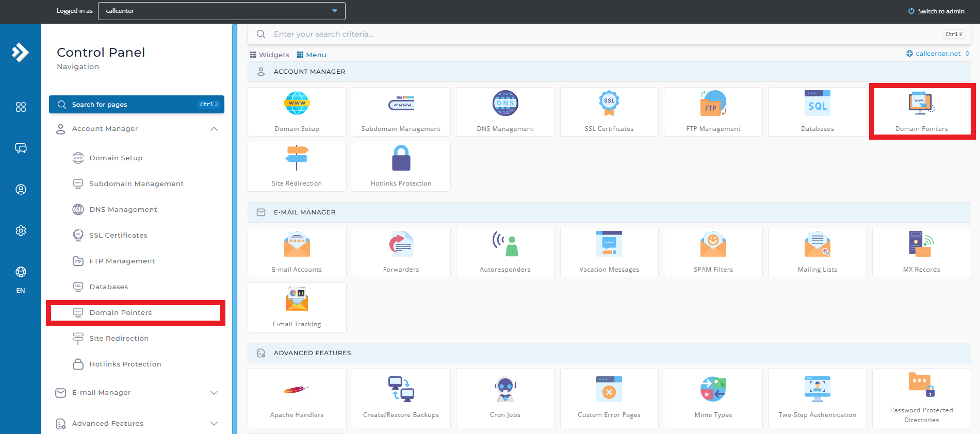Open the Domain Setup globe icon tile
Screen dimensions: 980x434
point(297,104)
